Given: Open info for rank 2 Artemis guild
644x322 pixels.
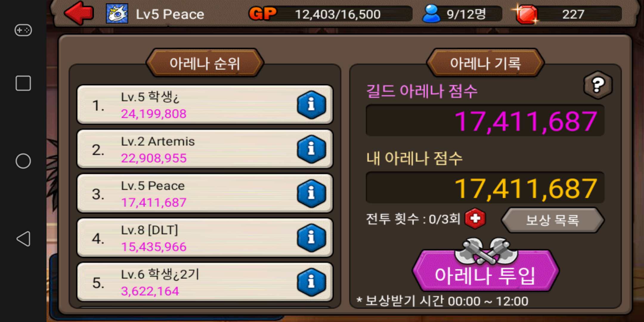Looking at the screenshot, I should (x=311, y=149).
